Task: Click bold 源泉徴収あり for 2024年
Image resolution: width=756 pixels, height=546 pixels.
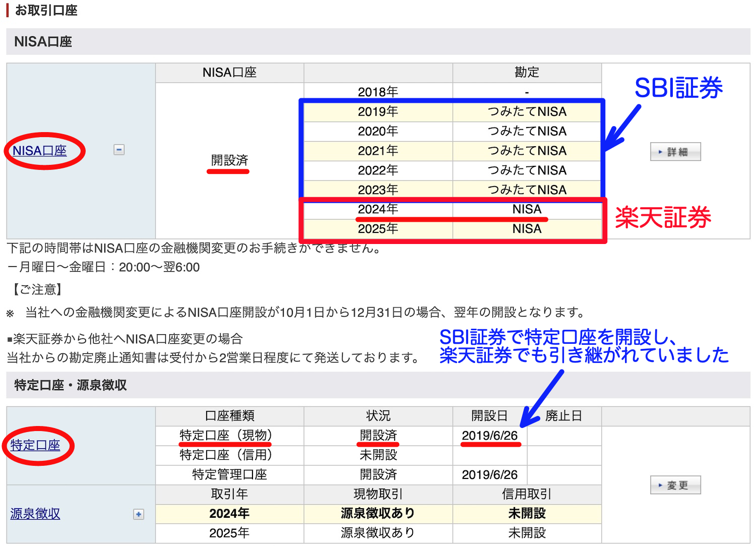Action: point(379,514)
